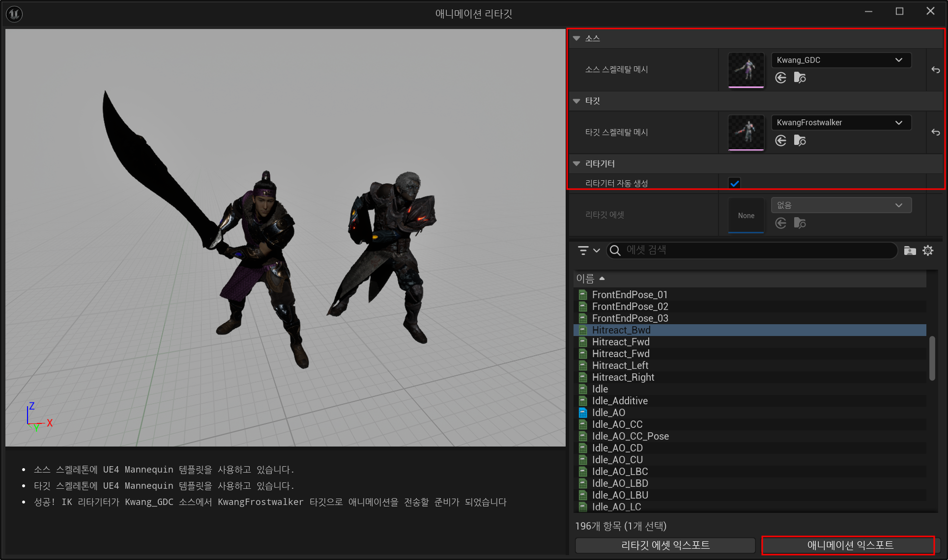Reset source skeletal mesh to default
Screen dimensions: 948x560
point(935,70)
